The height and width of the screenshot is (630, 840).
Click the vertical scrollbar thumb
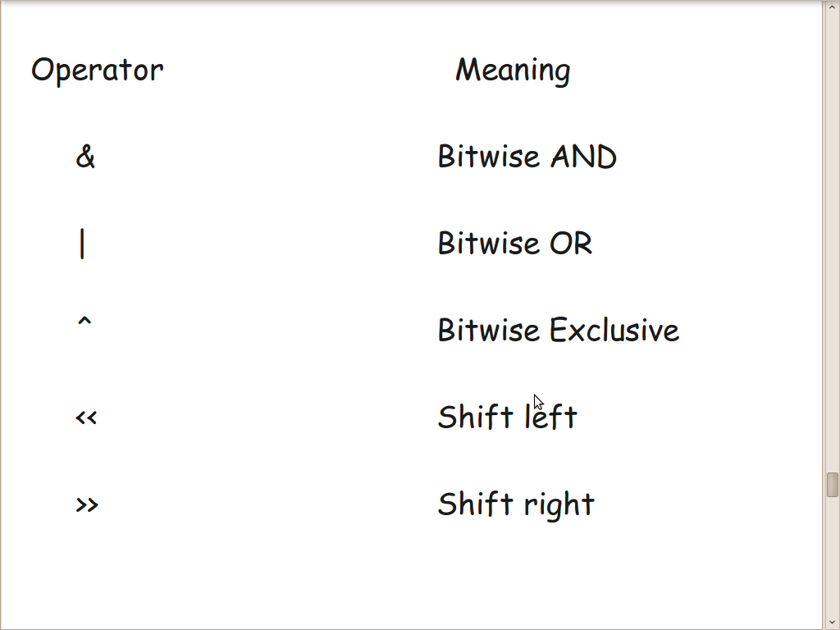point(832,485)
